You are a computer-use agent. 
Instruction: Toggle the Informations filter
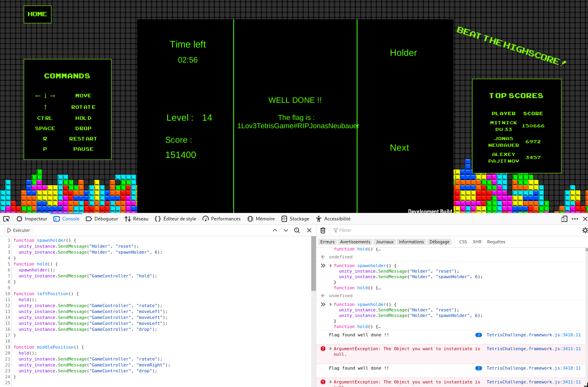pos(411,242)
